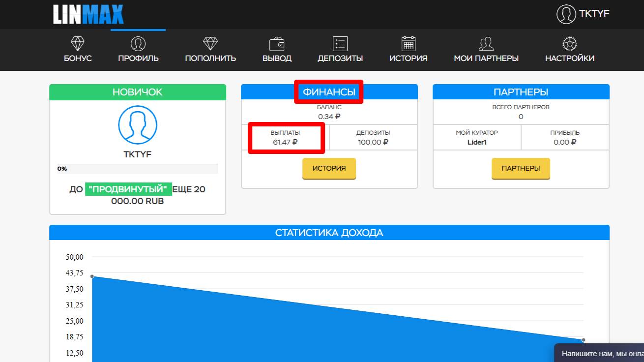Click the БАЛАНС value 0.34 ₽
Screen dimensions: 644x362
[329, 117]
